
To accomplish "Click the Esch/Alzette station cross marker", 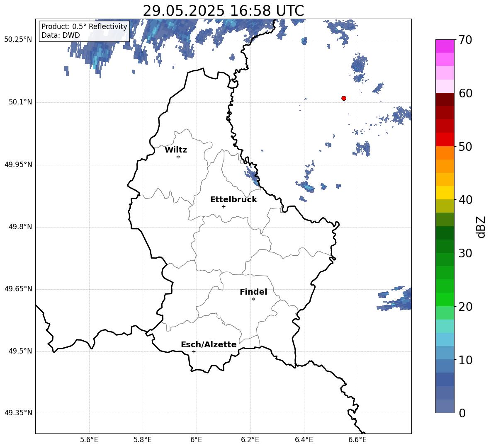I will point(194,351).
